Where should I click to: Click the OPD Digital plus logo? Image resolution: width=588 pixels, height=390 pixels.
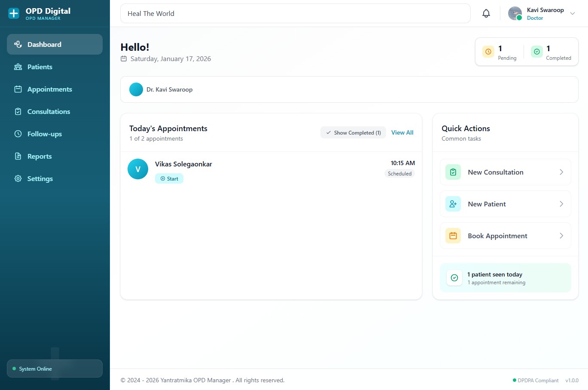(x=14, y=13)
